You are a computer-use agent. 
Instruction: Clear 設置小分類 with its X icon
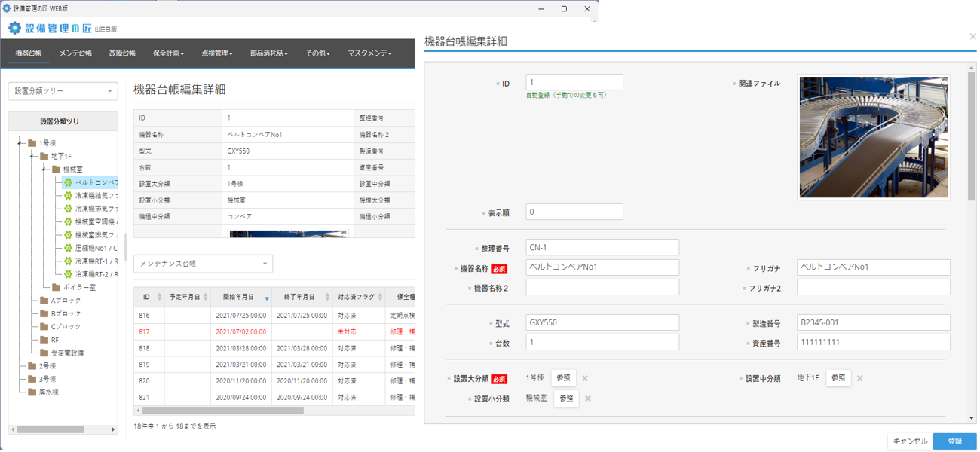(588, 399)
